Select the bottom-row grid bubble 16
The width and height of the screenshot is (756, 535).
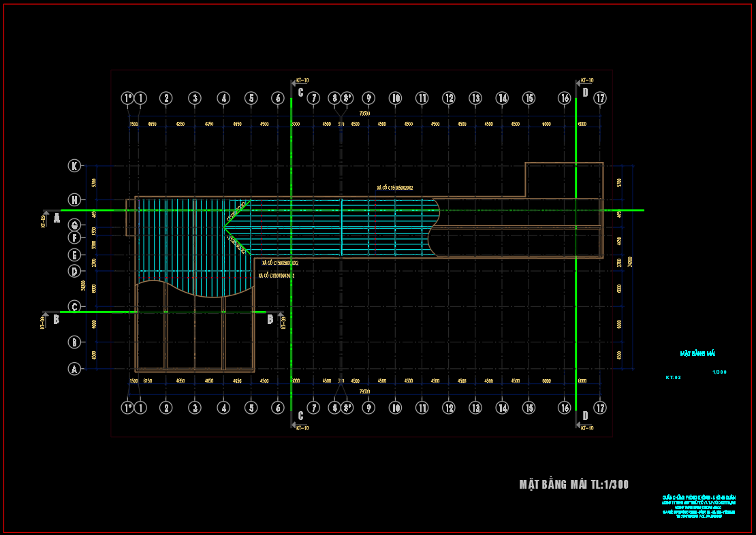(564, 408)
